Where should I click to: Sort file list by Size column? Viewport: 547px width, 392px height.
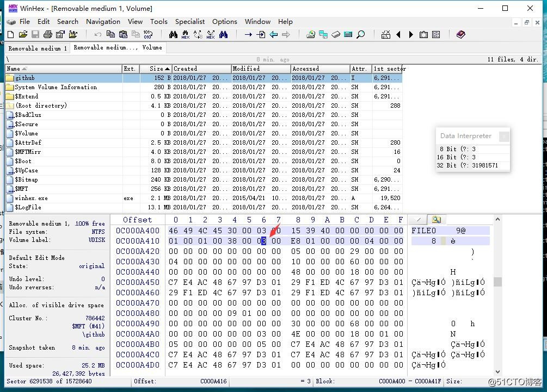156,69
